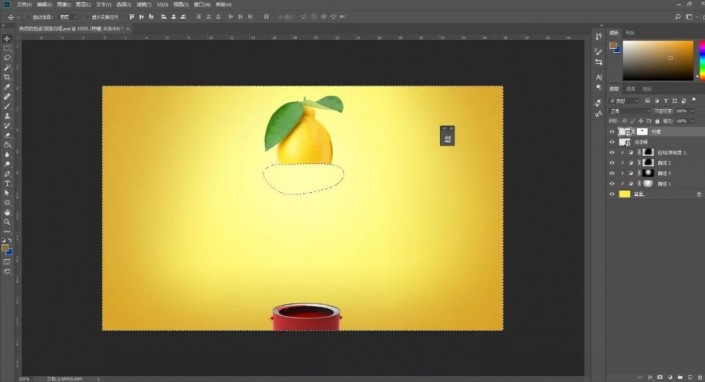The image size is (705, 382).
Task: Select the Ellipse shape tool
Action: (x=7, y=203)
